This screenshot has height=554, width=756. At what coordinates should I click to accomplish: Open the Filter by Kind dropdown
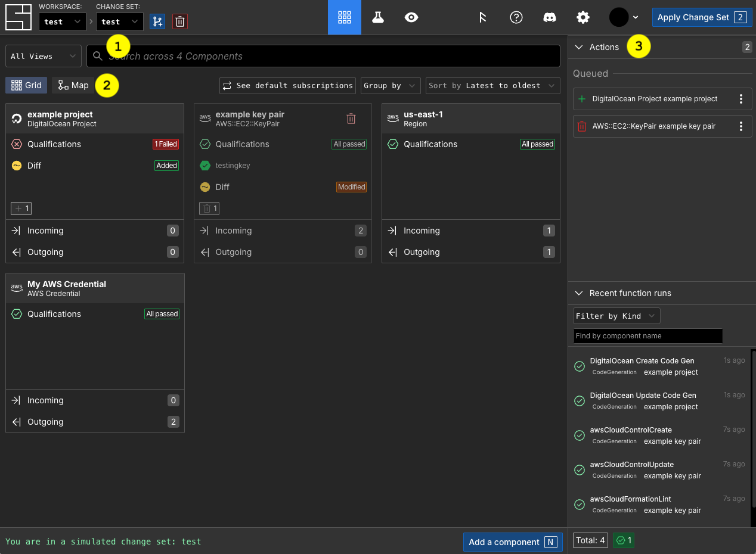pyautogui.click(x=616, y=316)
